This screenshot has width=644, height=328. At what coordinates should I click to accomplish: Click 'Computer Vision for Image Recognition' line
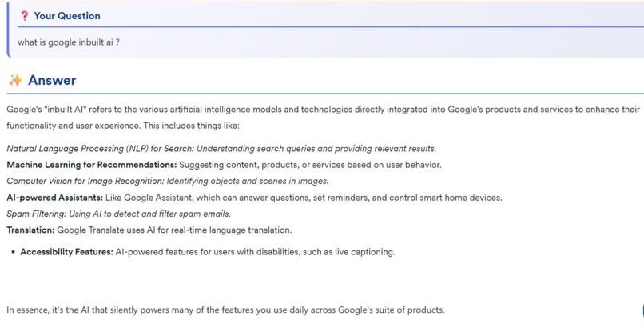(168, 181)
